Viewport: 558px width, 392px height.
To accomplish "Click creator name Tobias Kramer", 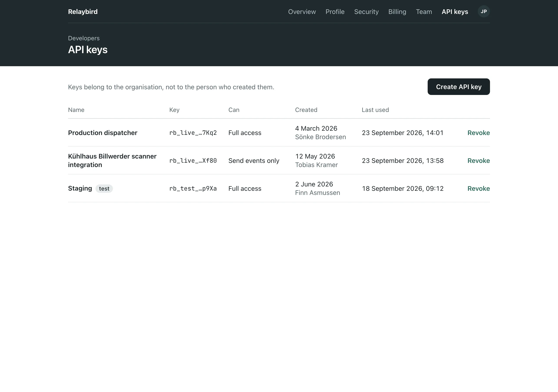I will pyautogui.click(x=316, y=165).
